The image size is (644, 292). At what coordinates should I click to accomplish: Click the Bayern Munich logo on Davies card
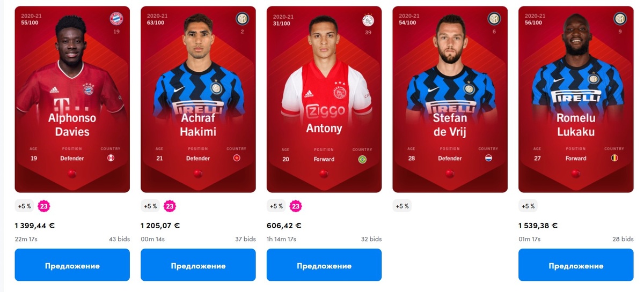(x=116, y=19)
